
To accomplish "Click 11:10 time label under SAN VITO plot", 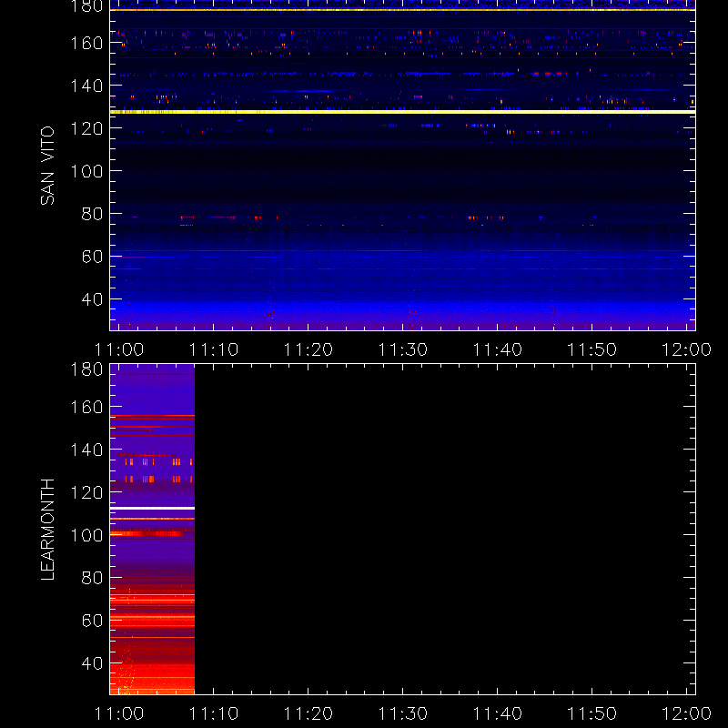I will [x=214, y=349].
